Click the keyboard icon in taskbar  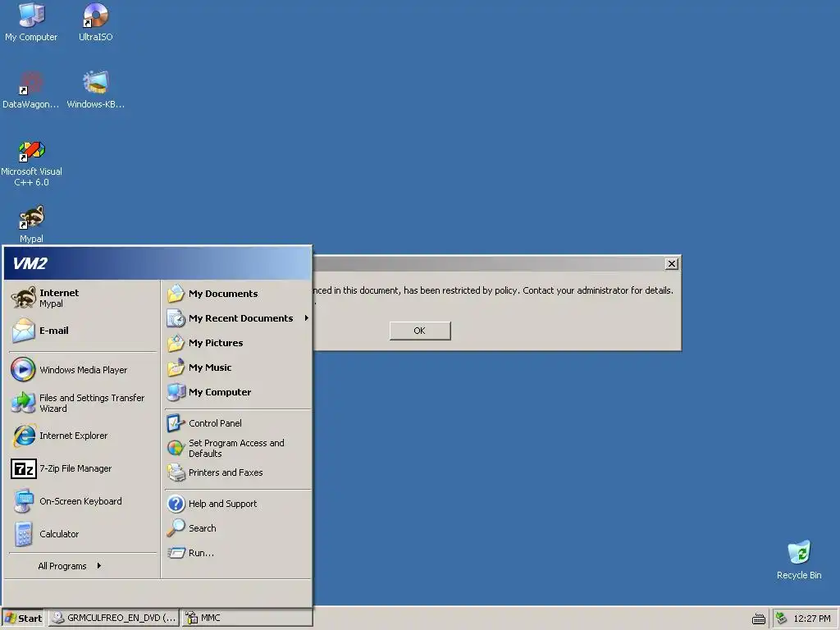point(759,619)
